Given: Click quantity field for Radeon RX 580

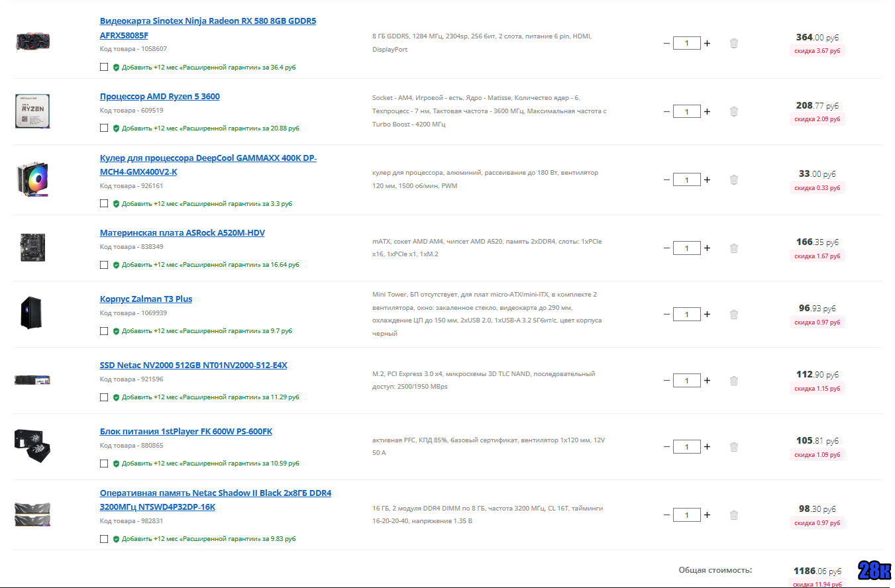Looking at the screenshot, I should tap(686, 43).
